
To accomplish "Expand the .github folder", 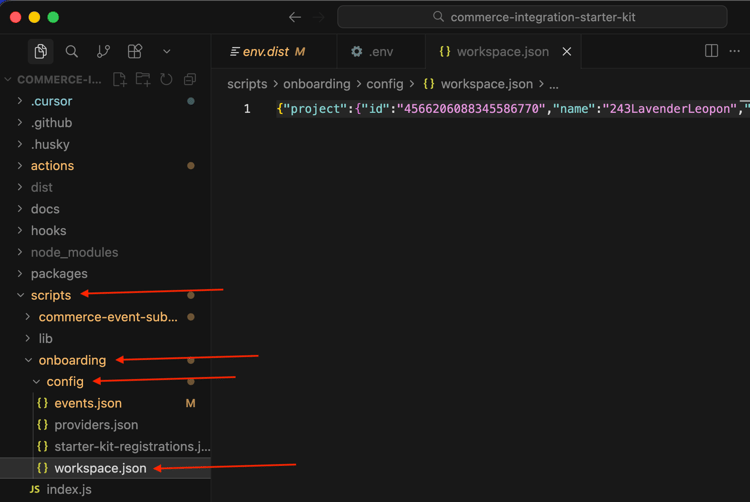I will pyautogui.click(x=105, y=122).
